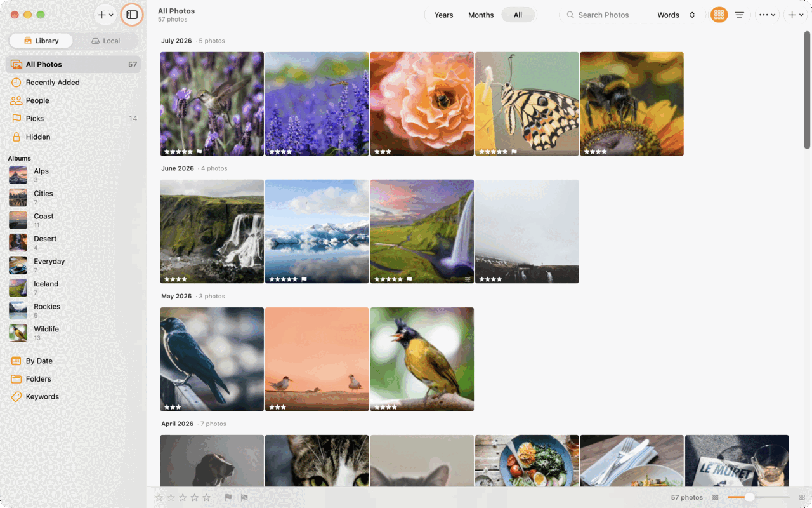Switch to the Local tab
This screenshot has width=812, height=508.
[x=105, y=41]
